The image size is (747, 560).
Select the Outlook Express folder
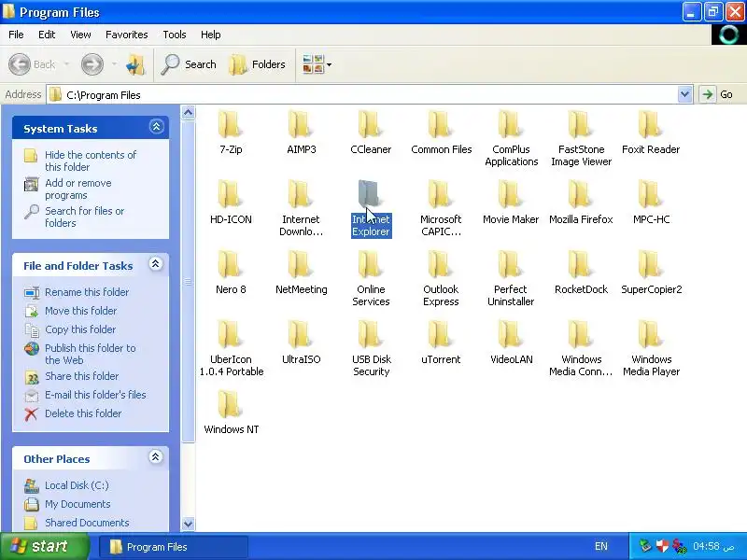click(x=441, y=278)
